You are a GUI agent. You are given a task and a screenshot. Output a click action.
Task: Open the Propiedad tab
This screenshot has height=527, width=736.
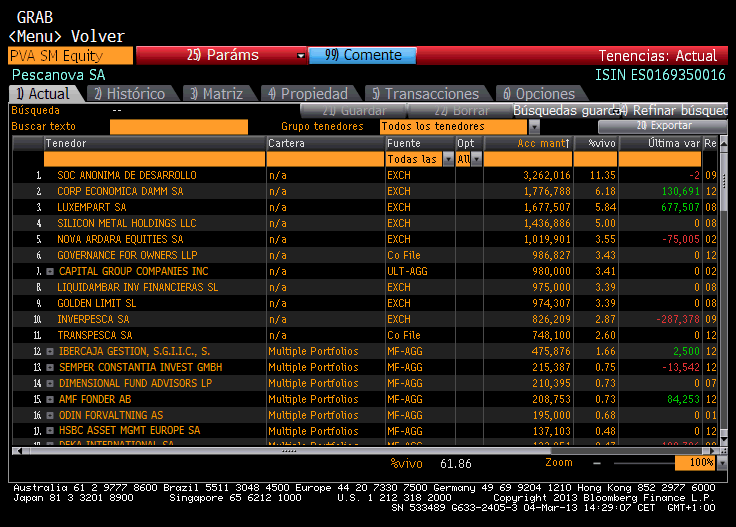pyautogui.click(x=308, y=94)
